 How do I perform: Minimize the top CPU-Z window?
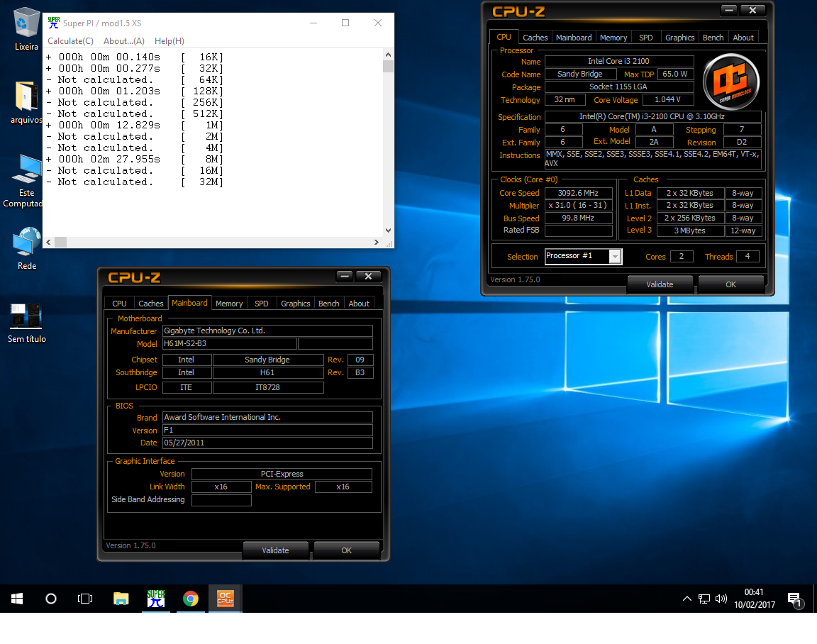(729, 10)
